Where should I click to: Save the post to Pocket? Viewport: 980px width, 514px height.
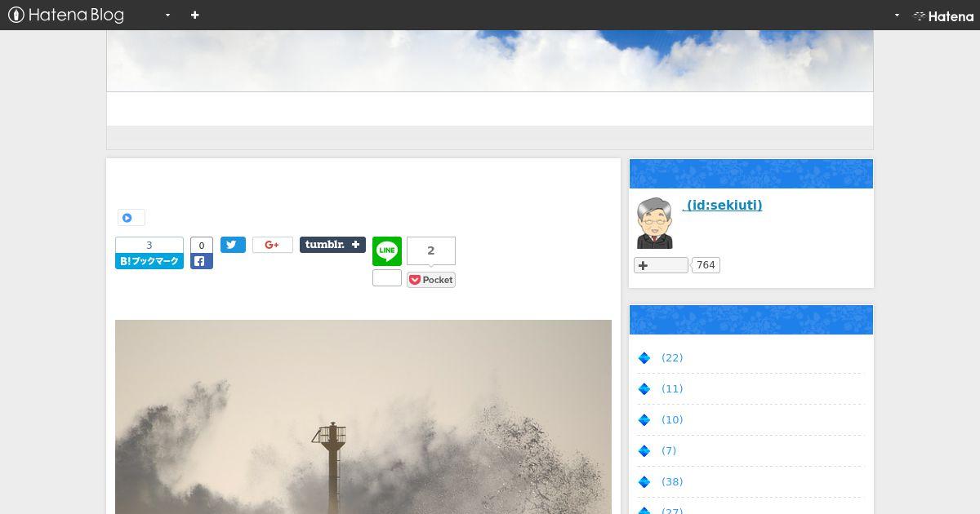[x=431, y=280]
